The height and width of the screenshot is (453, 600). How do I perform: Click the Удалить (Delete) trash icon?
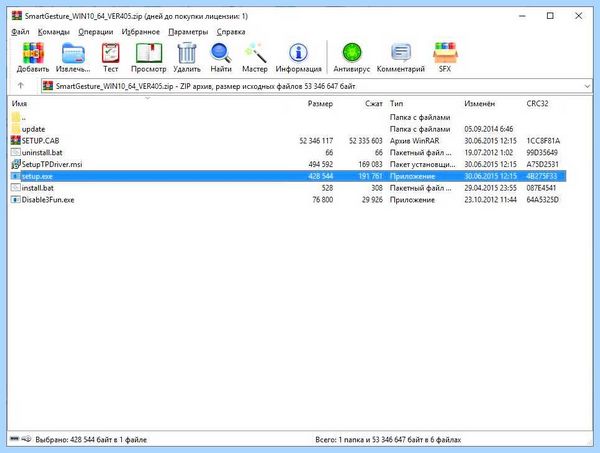pyautogui.click(x=187, y=53)
